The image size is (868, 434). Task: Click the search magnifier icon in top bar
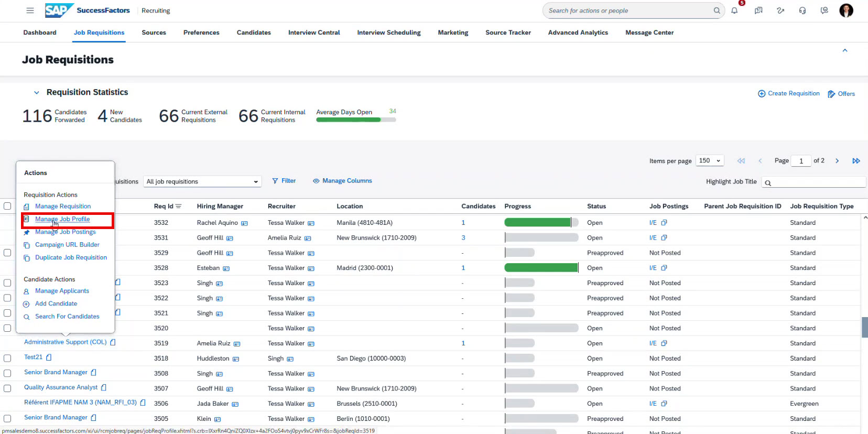click(717, 10)
